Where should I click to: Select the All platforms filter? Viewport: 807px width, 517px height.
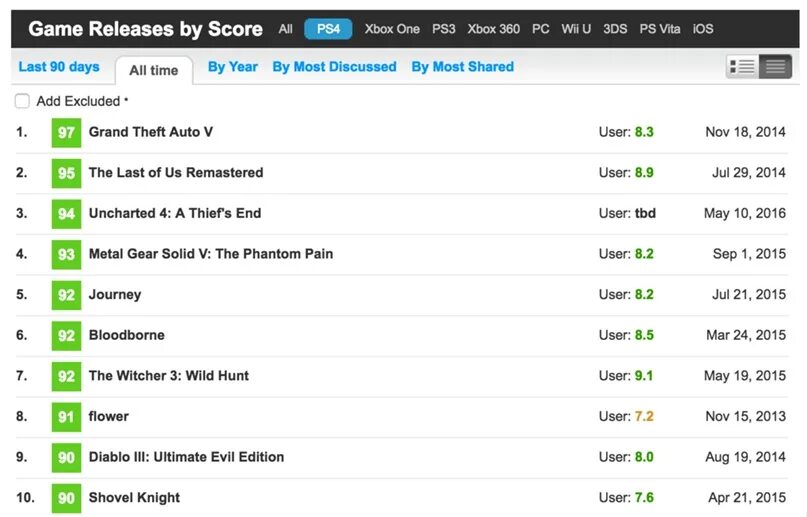(x=286, y=29)
